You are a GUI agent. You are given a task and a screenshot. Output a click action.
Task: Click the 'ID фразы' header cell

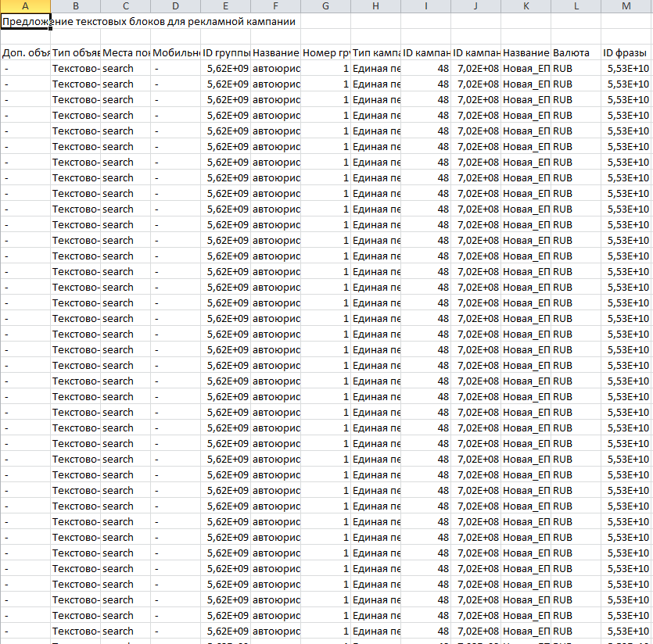click(x=626, y=53)
